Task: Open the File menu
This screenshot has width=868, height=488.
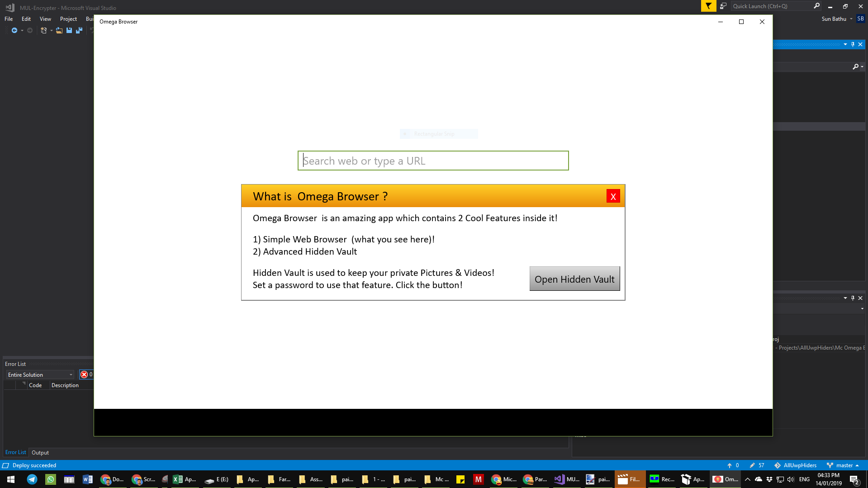Action: tap(9, 19)
